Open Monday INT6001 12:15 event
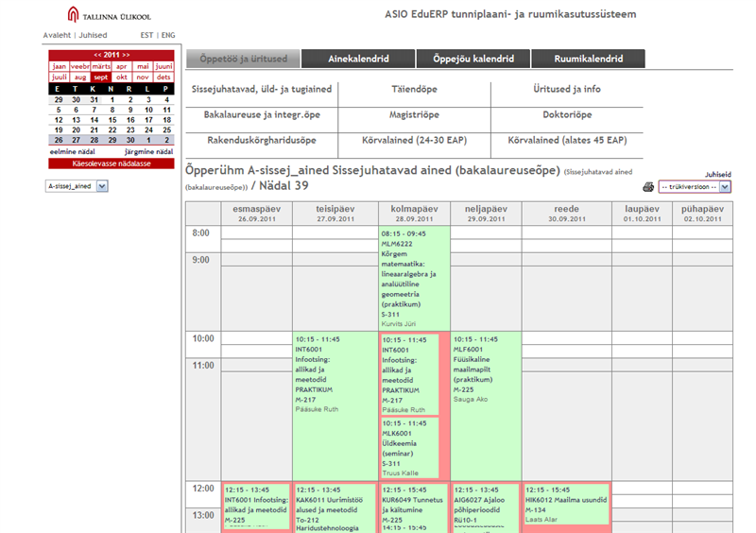Viewport: 756px width, 533px height. [x=256, y=506]
